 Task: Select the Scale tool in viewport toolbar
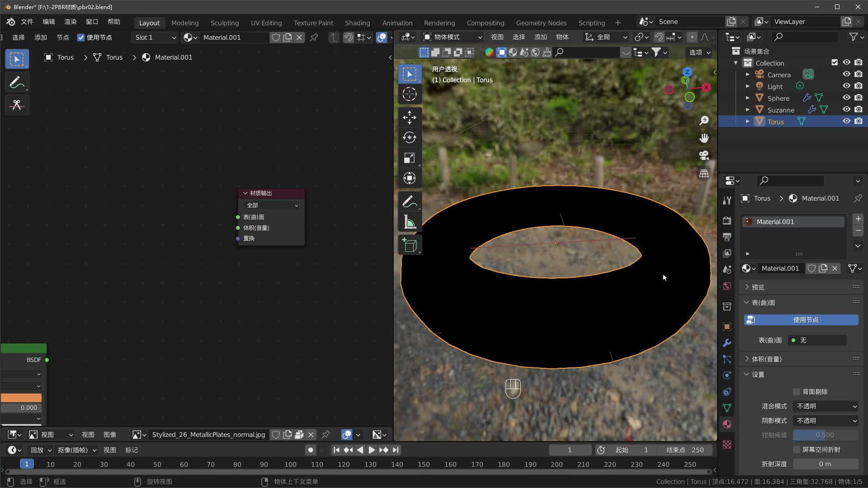click(410, 158)
